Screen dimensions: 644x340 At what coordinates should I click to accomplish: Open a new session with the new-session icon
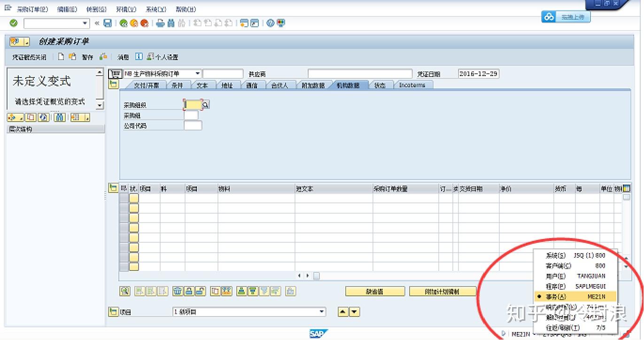(x=244, y=23)
